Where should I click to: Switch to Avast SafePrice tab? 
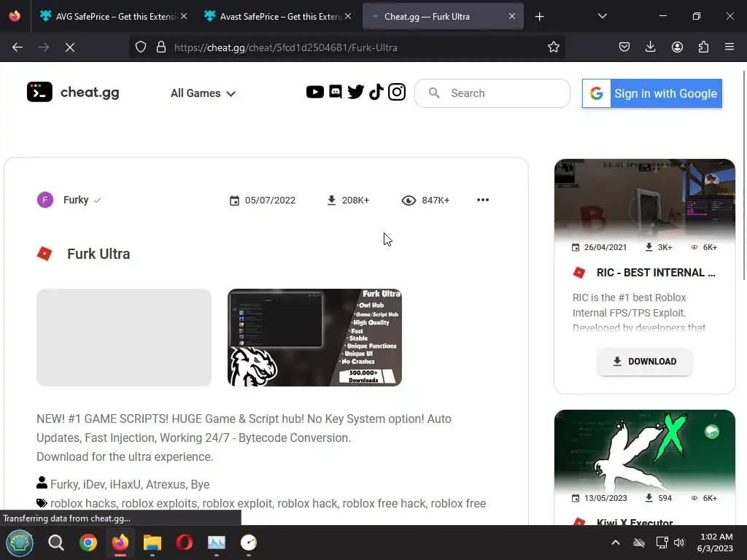coord(279,16)
